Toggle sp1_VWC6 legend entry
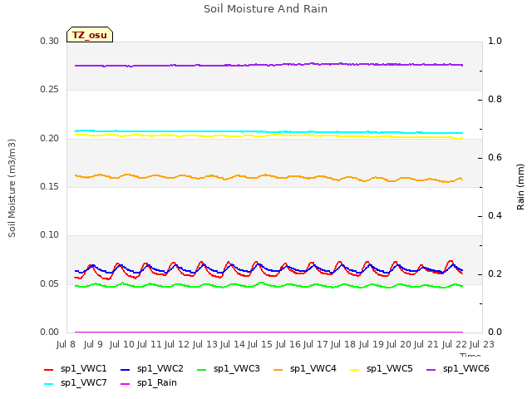The height and width of the screenshot is (399, 532). pyautogui.click(x=458, y=369)
